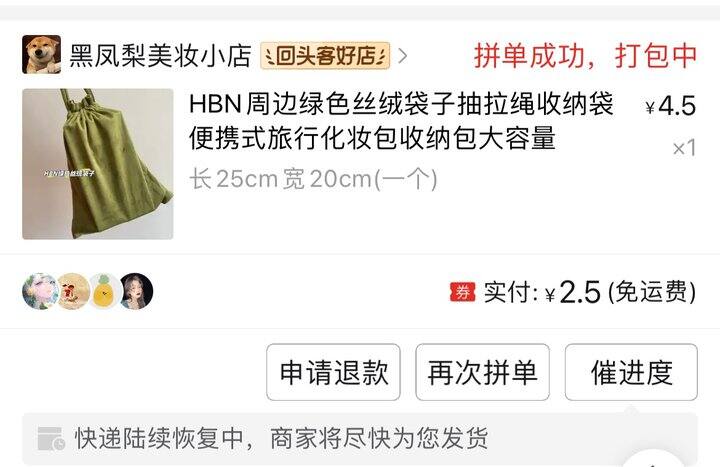Select the 长25cm 宽20cm specification text
This screenshot has width=720, height=467.
coord(313,179)
